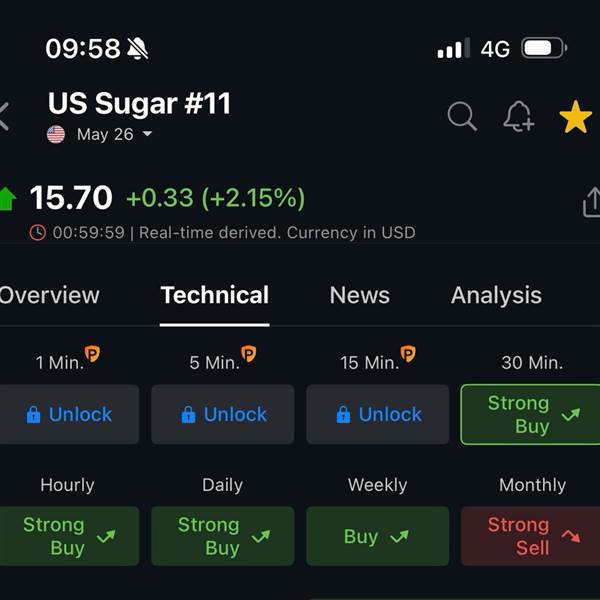Tap the US flag icon
This screenshot has height=600, width=600.
coord(56,134)
